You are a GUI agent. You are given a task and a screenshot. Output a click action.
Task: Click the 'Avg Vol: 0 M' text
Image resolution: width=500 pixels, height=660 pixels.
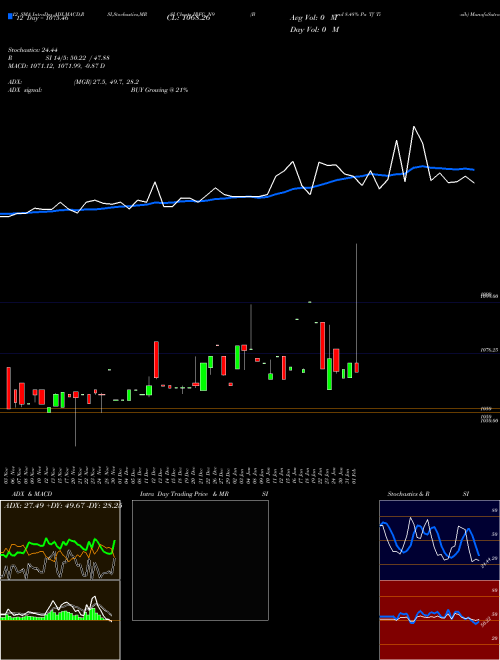coord(314,18)
